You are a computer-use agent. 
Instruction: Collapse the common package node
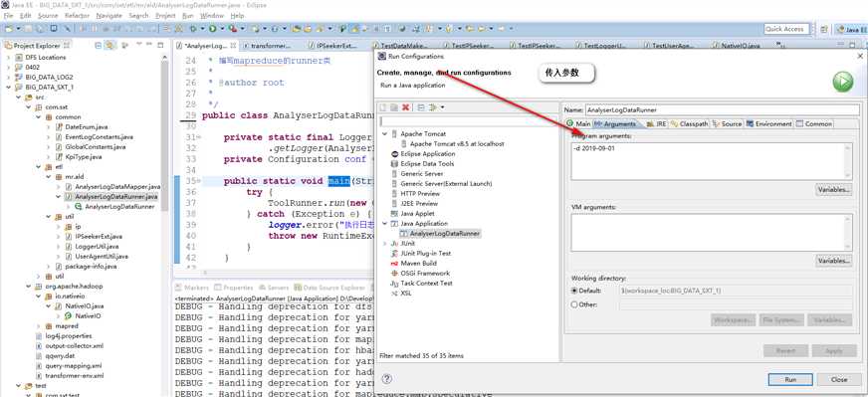click(38, 116)
